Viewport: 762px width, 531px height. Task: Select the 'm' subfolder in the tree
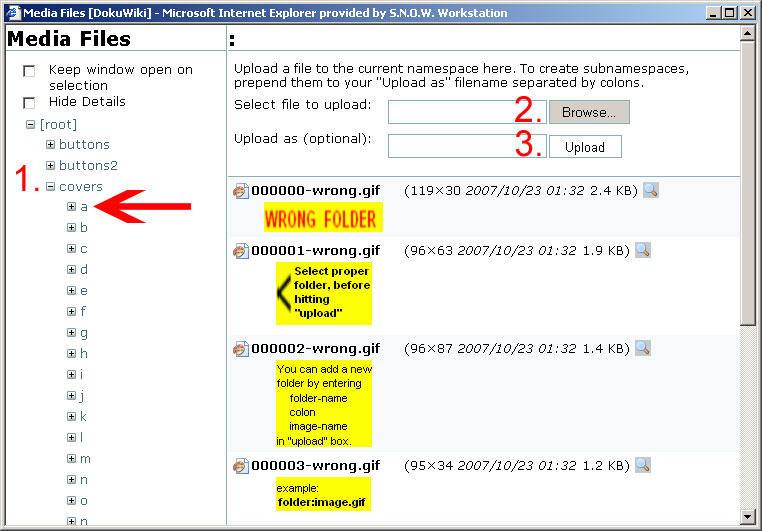coord(85,459)
